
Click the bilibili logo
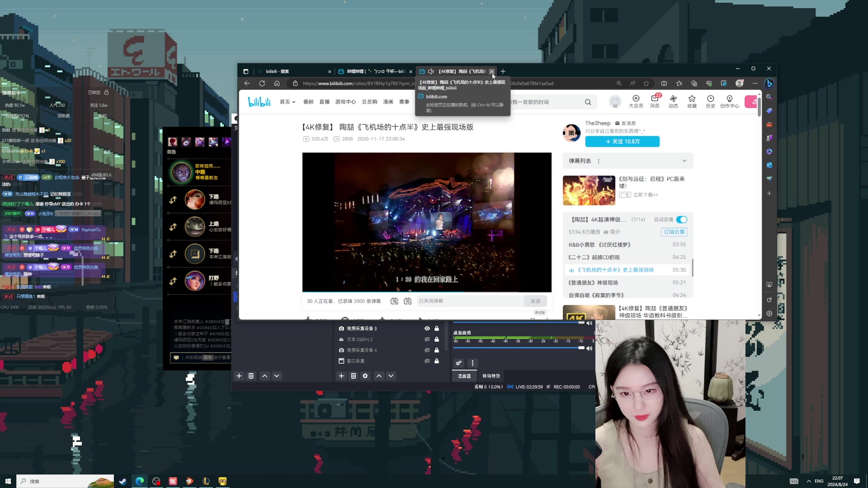coord(259,102)
